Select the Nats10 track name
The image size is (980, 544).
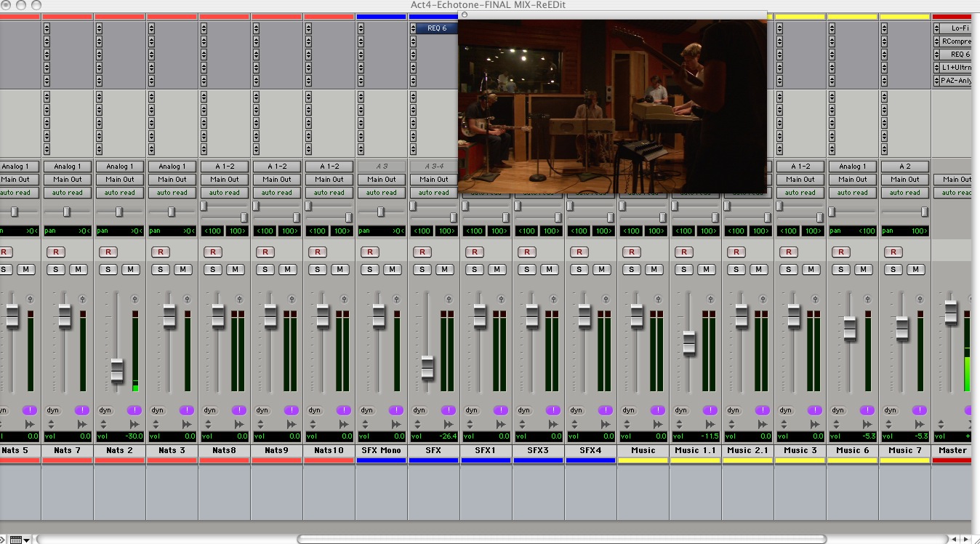tap(329, 450)
